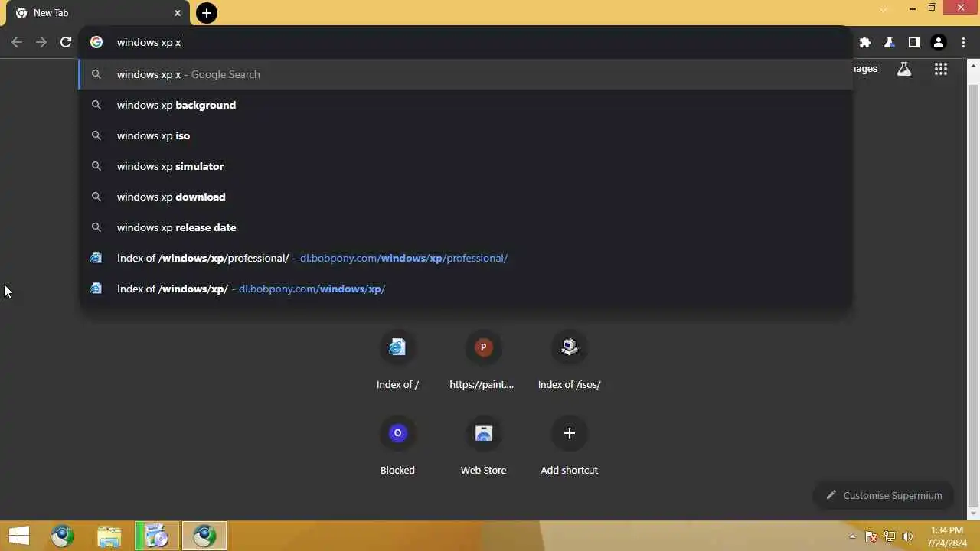Click the volume speaker tray icon
Screen dimensions: 980x551
click(908, 536)
